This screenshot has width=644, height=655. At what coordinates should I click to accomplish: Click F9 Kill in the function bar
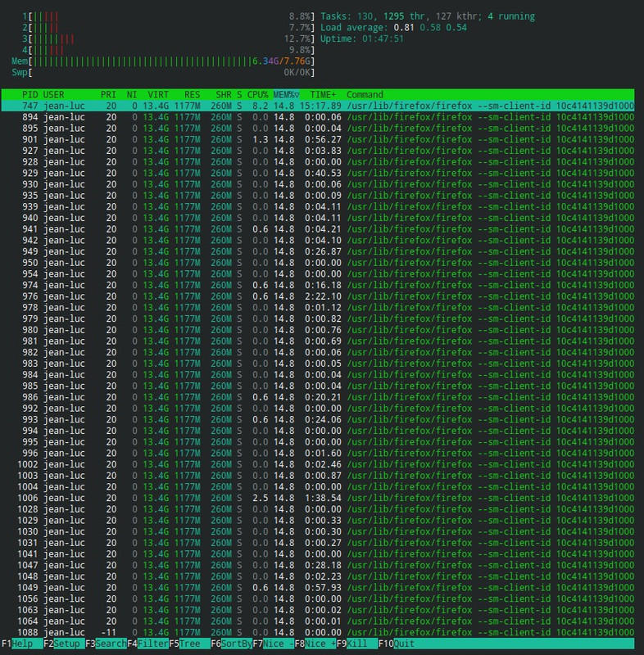(357, 644)
